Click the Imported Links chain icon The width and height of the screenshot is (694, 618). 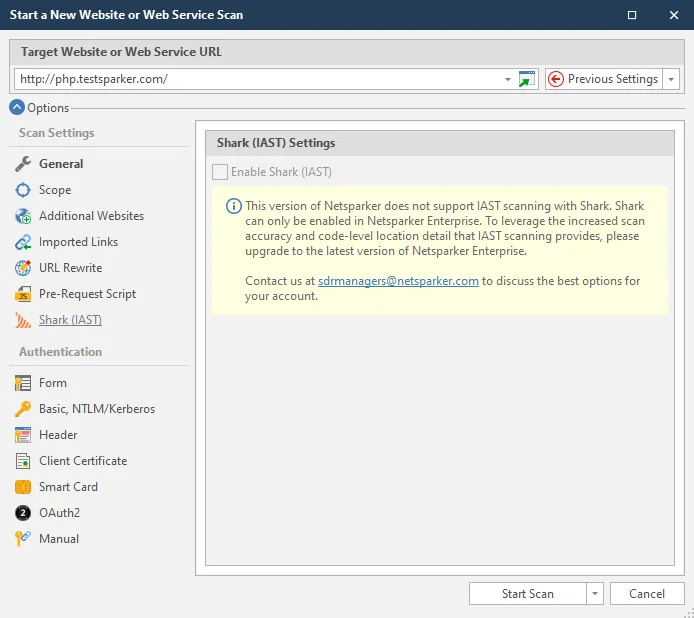coord(23,242)
